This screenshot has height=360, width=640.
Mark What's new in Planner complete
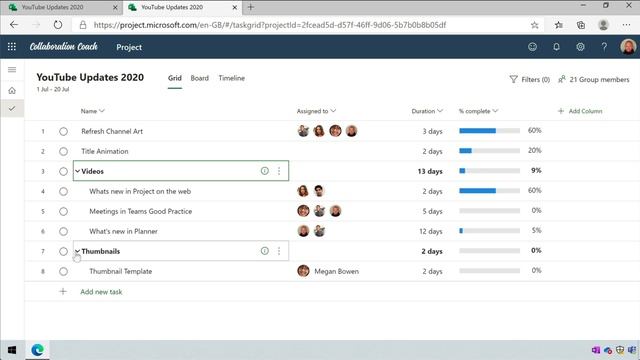63,231
